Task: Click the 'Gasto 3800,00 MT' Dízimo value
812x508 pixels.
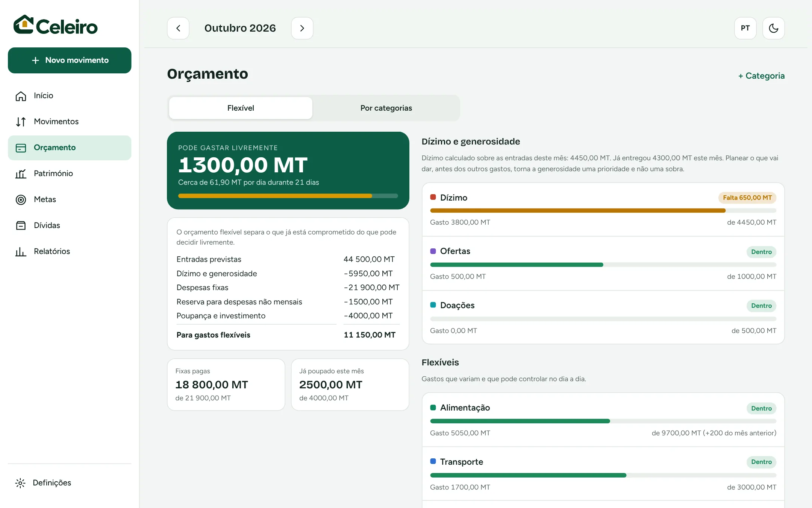Action: 460,222
